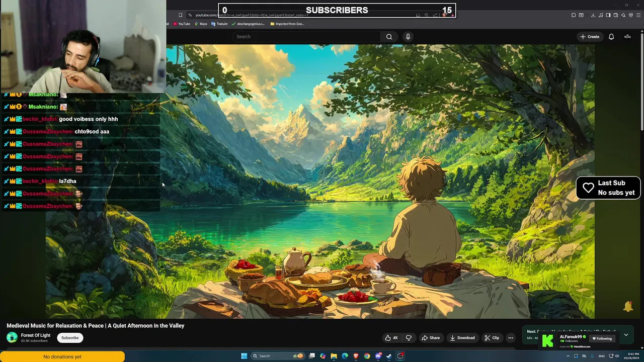
Task: Click the Subscribe button for Forest Of Light
Action: click(70, 338)
